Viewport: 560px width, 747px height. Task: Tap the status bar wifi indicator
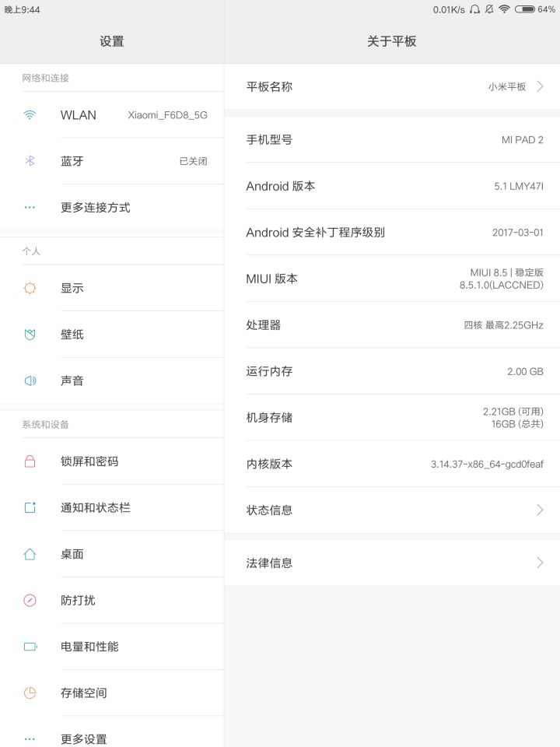pyautogui.click(x=504, y=9)
